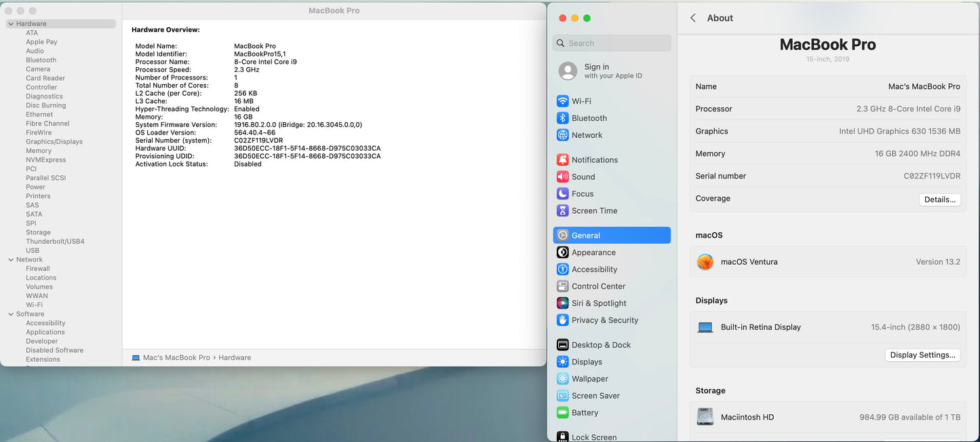Open Focus via the moon icon
980x442 pixels.
(x=562, y=194)
